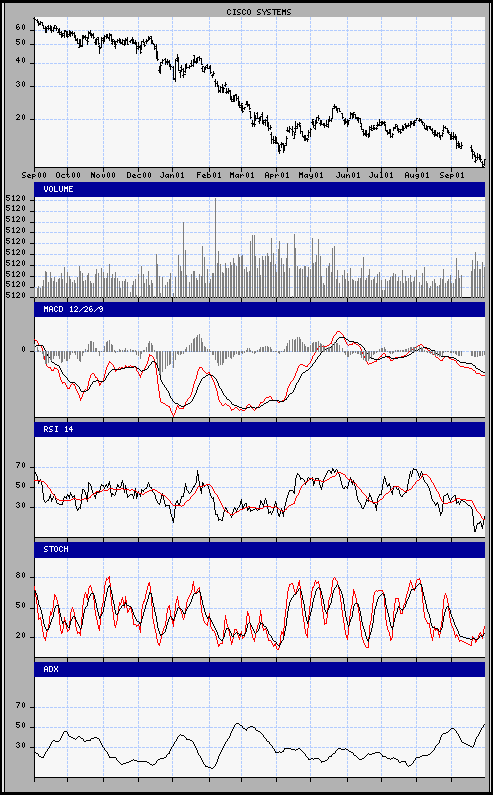Click the May01 date axis label
493x795 pixels.
click(x=311, y=175)
